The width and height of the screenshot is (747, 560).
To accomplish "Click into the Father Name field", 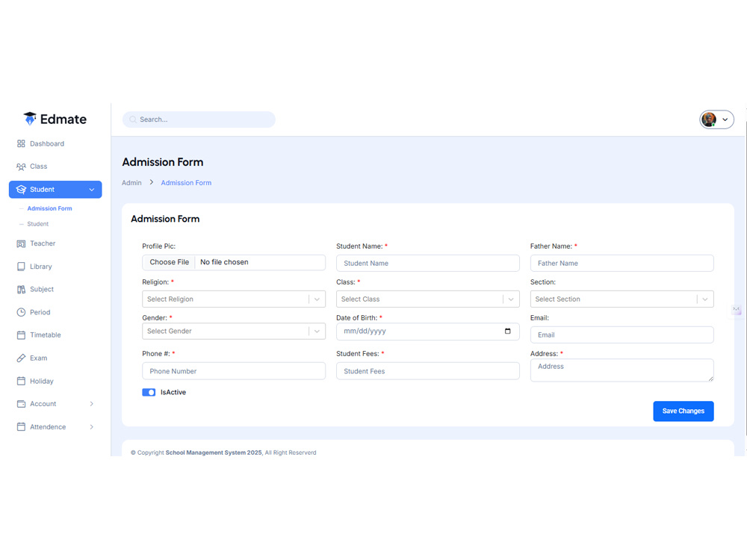I will coord(622,264).
